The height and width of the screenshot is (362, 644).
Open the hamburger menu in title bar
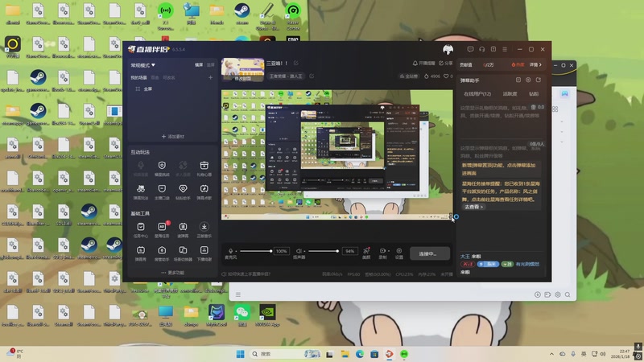tap(505, 49)
